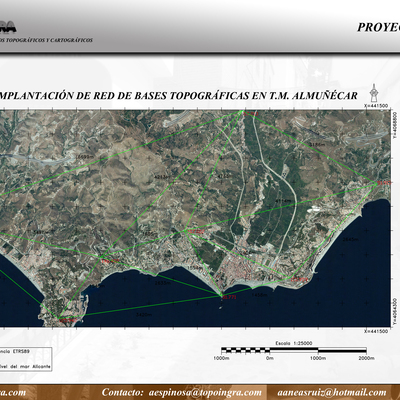400x400 pixels.
Task: Open the aaneasruiz@hotmail.com email link
Action: coord(332,392)
